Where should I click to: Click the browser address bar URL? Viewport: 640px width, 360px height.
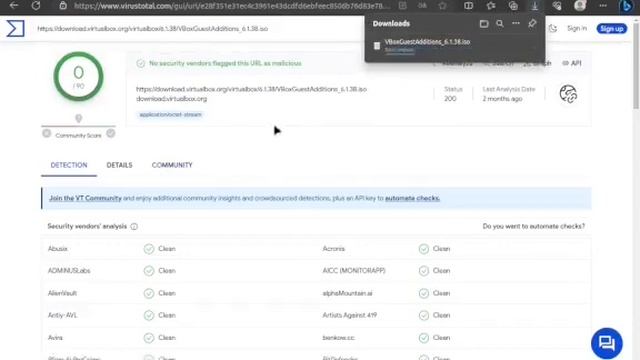pos(232,6)
